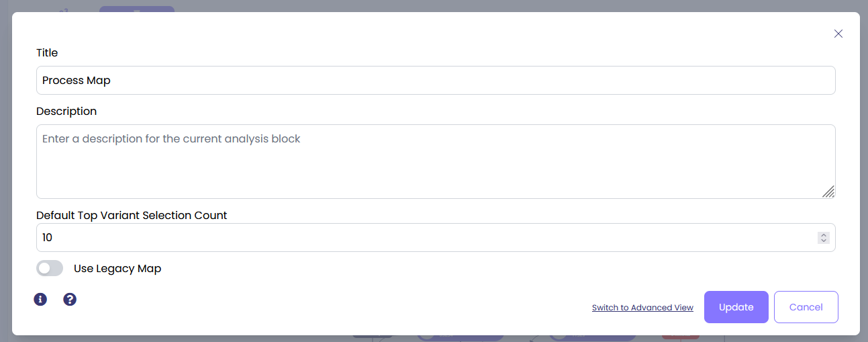Click the dimmed purple tab above the dialog
The width and height of the screenshot is (868, 342).
pyautogui.click(x=136, y=9)
